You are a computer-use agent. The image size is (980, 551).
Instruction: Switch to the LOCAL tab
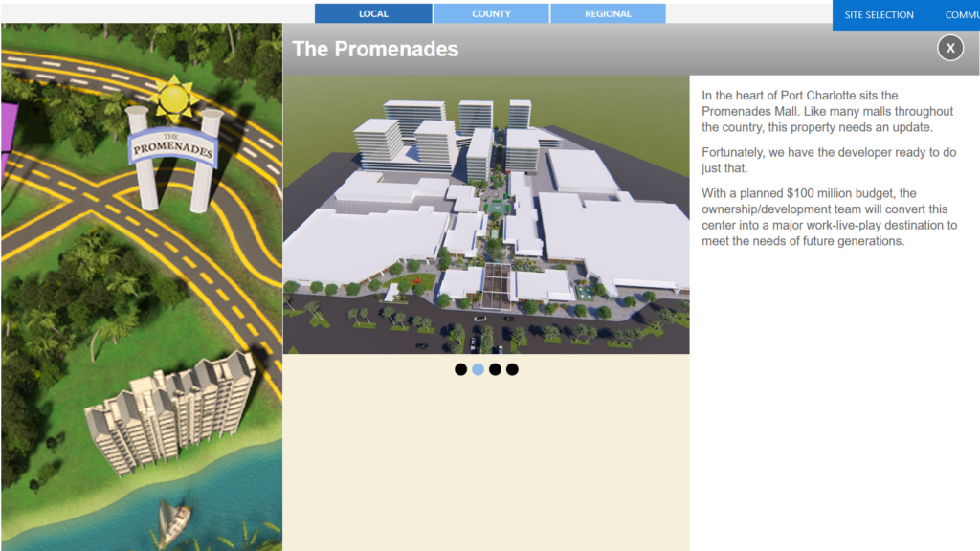pos(373,13)
